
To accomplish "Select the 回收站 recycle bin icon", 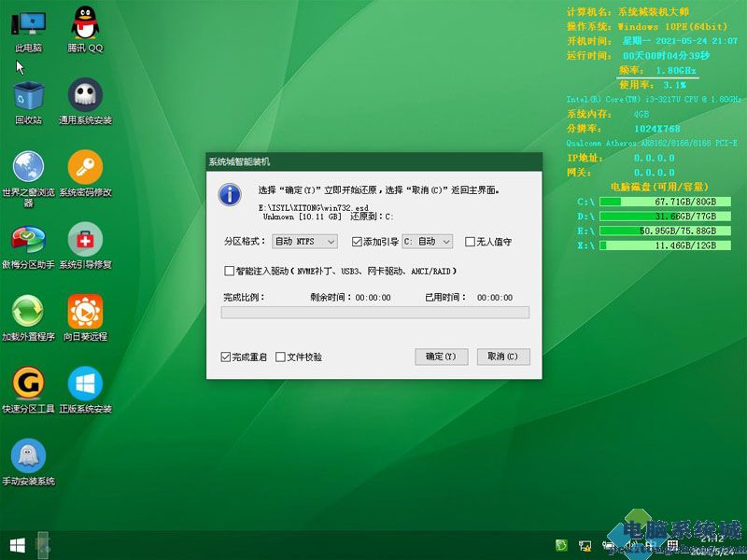I will pyautogui.click(x=29, y=102).
